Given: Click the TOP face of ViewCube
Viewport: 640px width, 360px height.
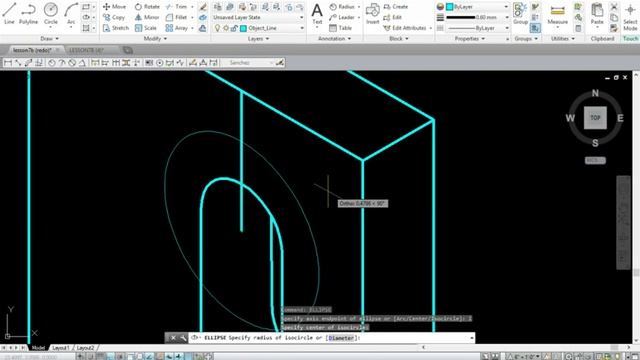Looking at the screenshot, I should tap(595, 118).
